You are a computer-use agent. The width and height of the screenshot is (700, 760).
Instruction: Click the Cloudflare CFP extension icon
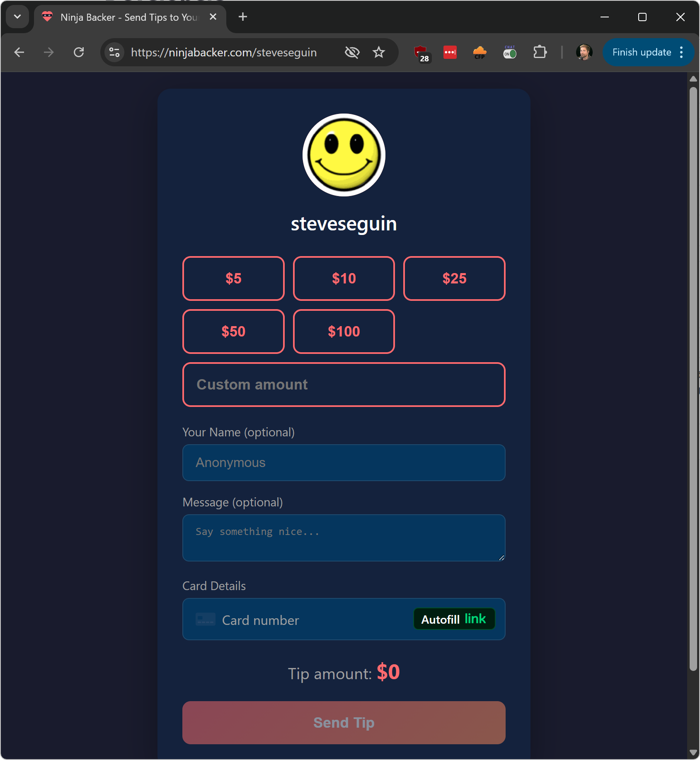[480, 52]
